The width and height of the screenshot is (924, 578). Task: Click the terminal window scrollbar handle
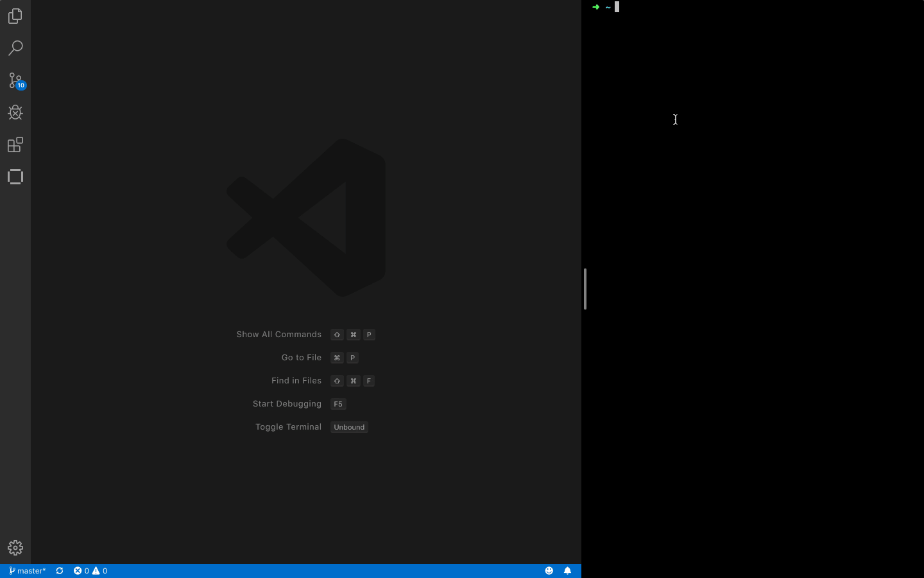pos(585,289)
